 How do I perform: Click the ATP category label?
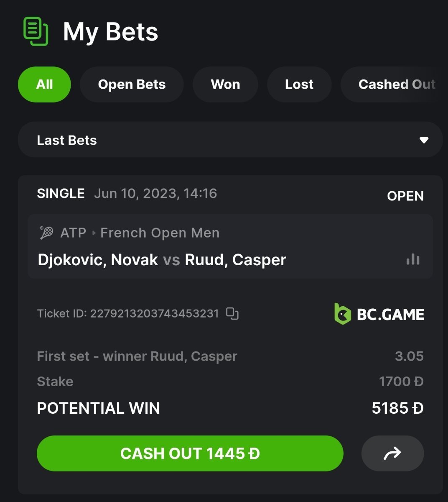[73, 233]
